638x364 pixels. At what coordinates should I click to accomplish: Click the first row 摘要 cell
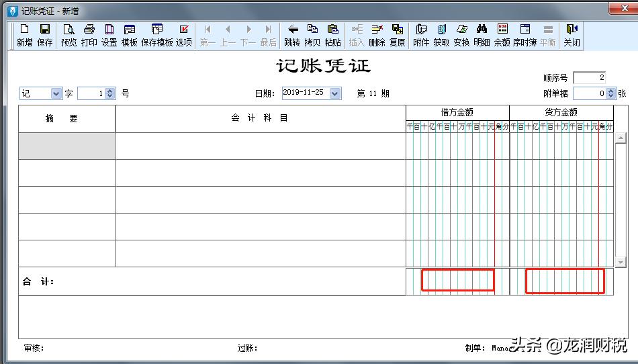click(x=66, y=146)
